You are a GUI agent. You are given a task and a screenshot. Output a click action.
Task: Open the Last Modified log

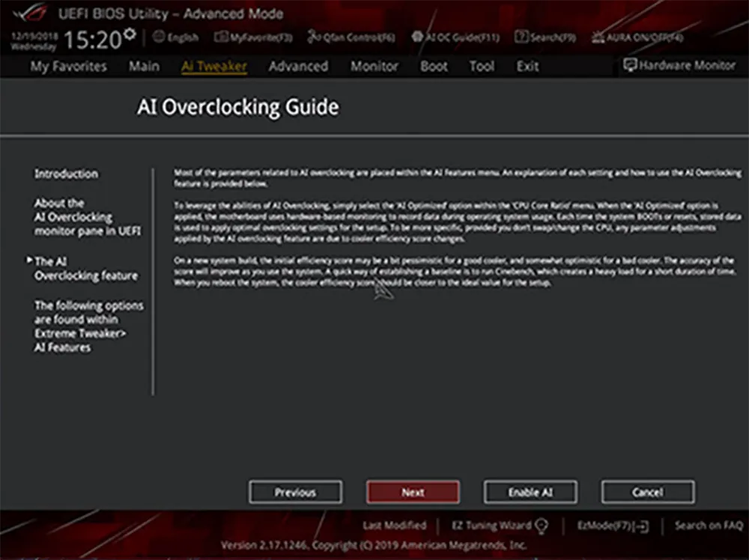click(x=394, y=525)
